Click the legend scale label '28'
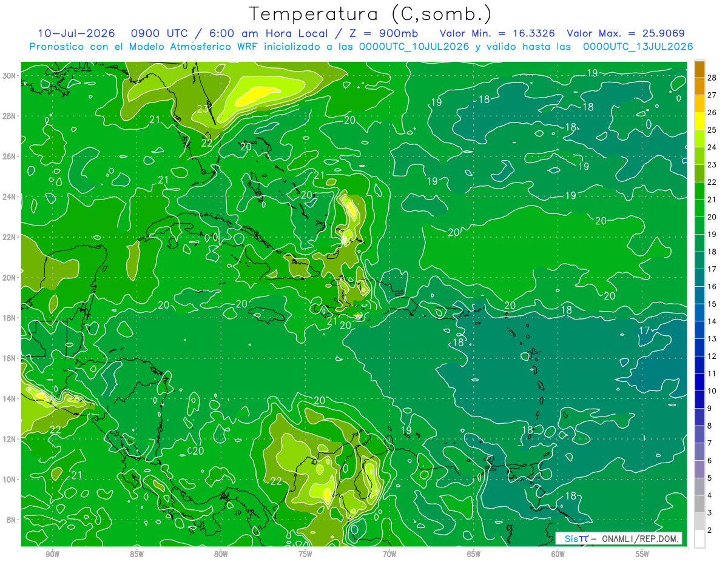This screenshot has width=728, height=562. 712,78
